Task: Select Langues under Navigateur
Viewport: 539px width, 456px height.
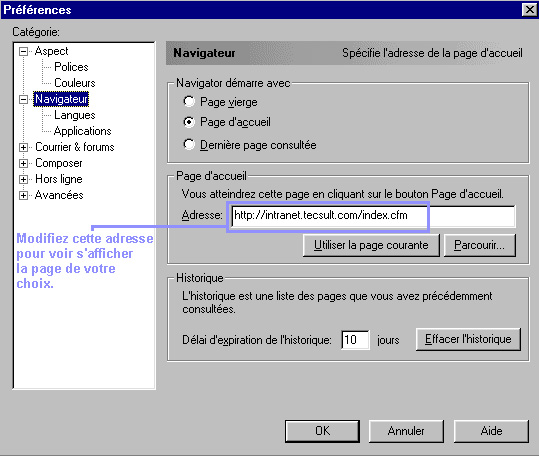Action: click(75, 115)
